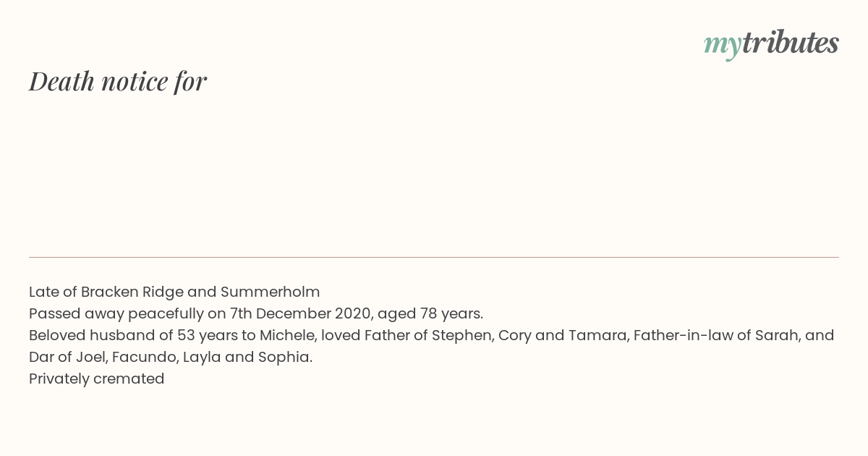The width and height of the screenshot is (868, 456).
Task: Click the "Death notice for" heading
Action: (118, 81)
